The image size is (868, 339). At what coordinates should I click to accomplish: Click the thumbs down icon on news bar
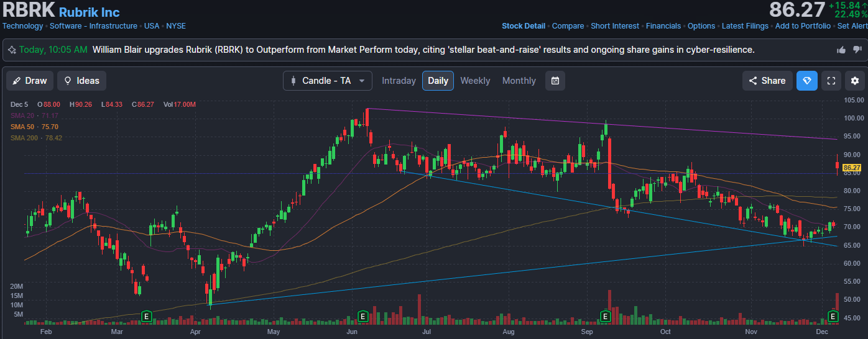[857, 50]
